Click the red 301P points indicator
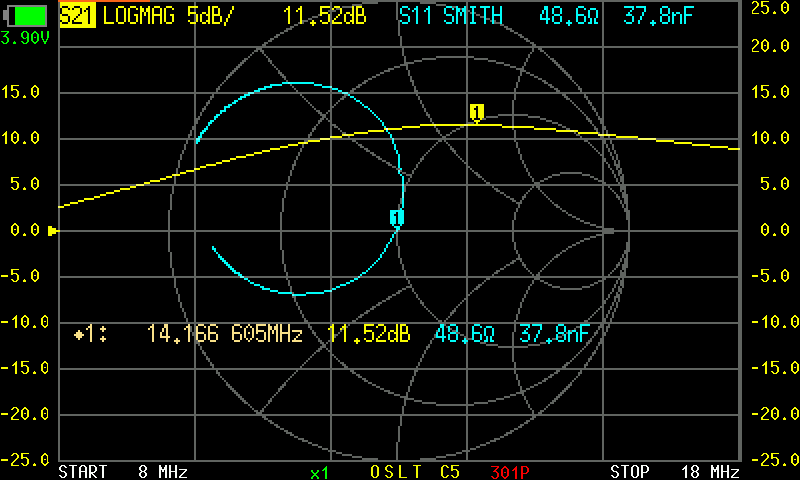Viewport: 800px width, 480px height. 510,471
